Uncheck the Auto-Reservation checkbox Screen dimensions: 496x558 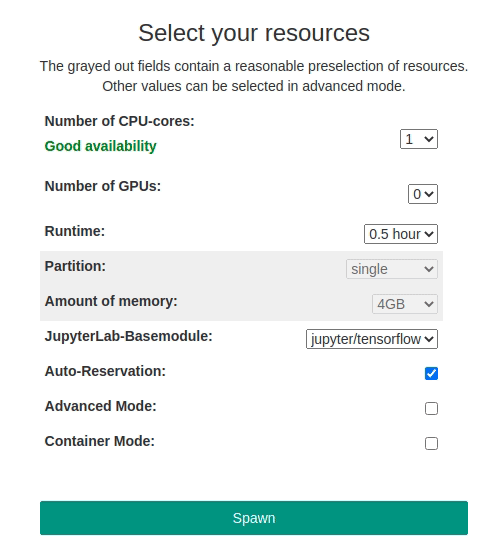(431, 373)
